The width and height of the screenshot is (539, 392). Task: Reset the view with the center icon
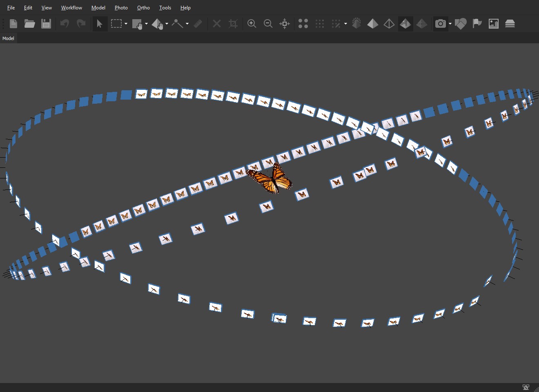(285, 24)
